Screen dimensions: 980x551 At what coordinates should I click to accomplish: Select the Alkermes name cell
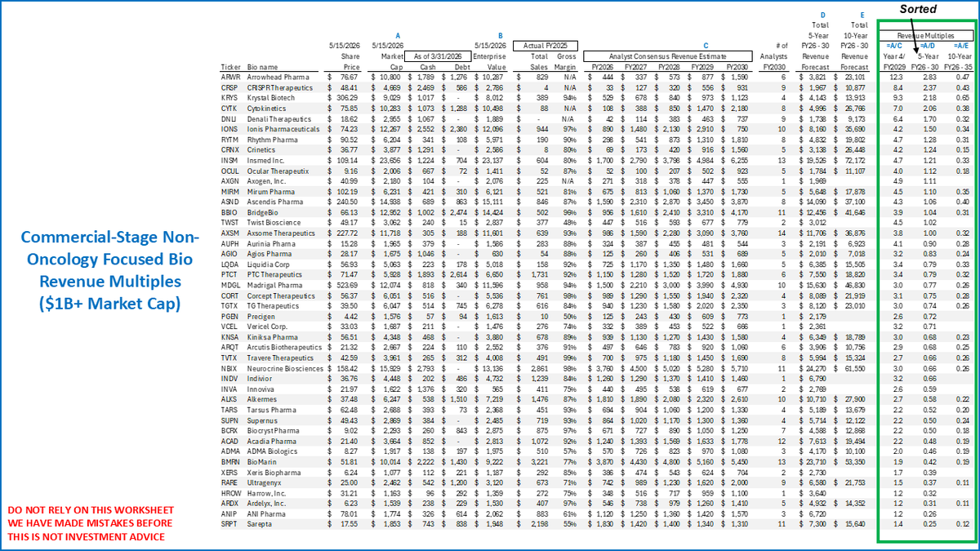click(261, 399)
